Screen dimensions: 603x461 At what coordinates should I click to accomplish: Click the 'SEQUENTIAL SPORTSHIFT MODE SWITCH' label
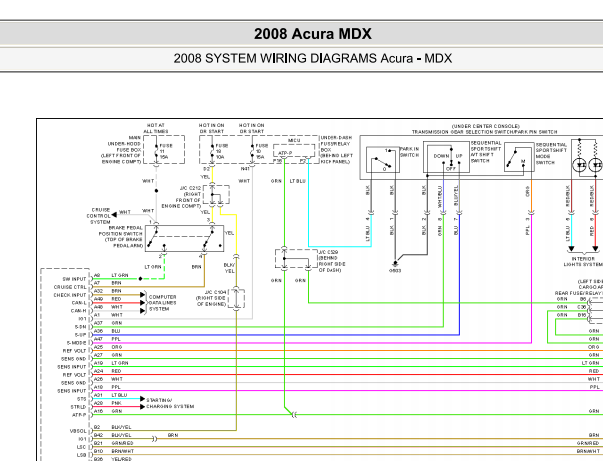(x=551, y=153)
